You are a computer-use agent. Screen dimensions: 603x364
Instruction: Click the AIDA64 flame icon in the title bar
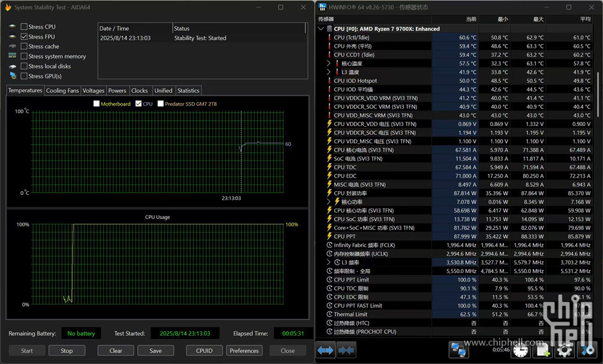7,7
